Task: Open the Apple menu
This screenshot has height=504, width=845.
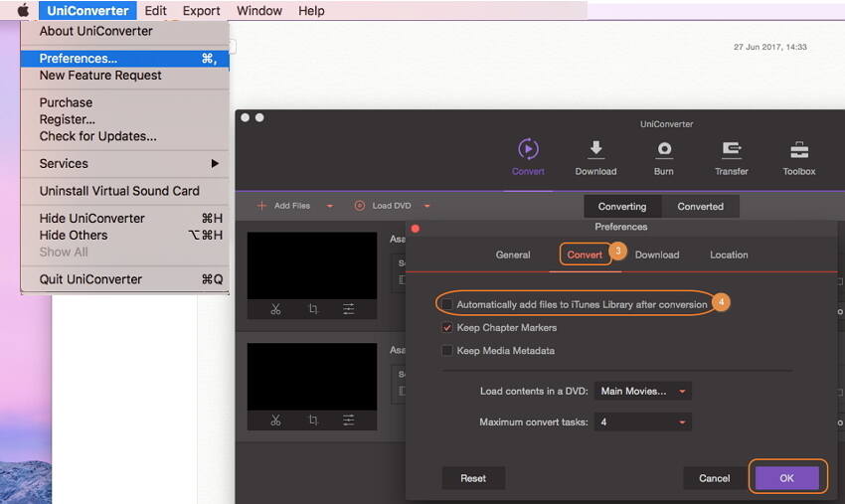Action: [x=23, y=10]
